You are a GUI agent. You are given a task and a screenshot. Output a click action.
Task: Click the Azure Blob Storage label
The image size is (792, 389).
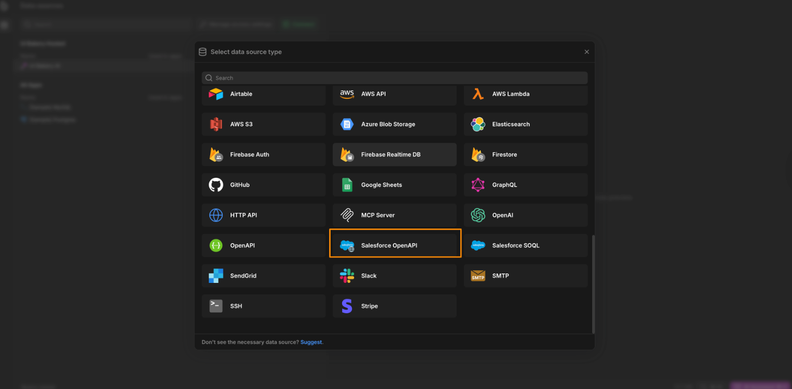pos(388,124)
